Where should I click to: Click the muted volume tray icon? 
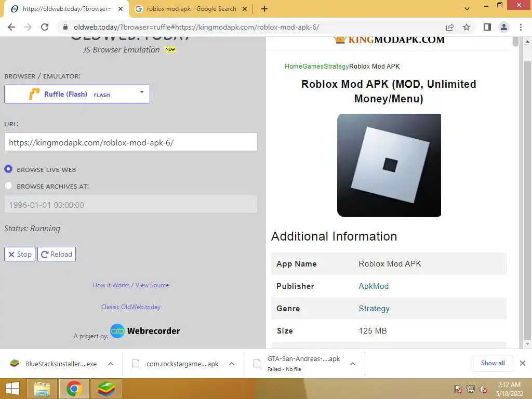pyautogui.click(x=483, y=389)
